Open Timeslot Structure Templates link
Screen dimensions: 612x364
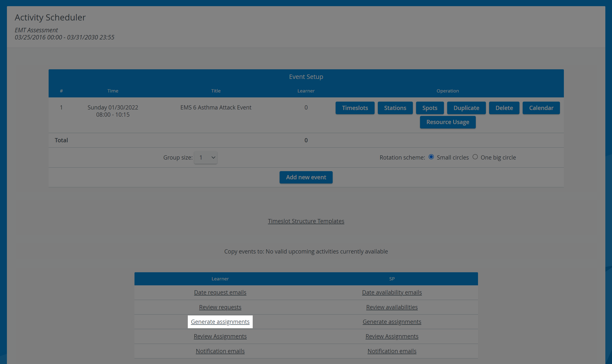tap(306, 221)
